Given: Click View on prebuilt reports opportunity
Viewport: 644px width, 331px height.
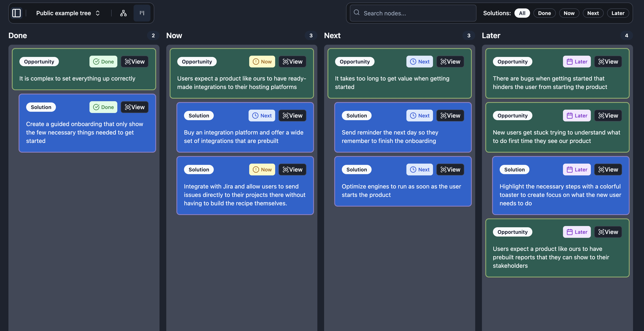Looking at the screenshot, I should click(608, 232).
